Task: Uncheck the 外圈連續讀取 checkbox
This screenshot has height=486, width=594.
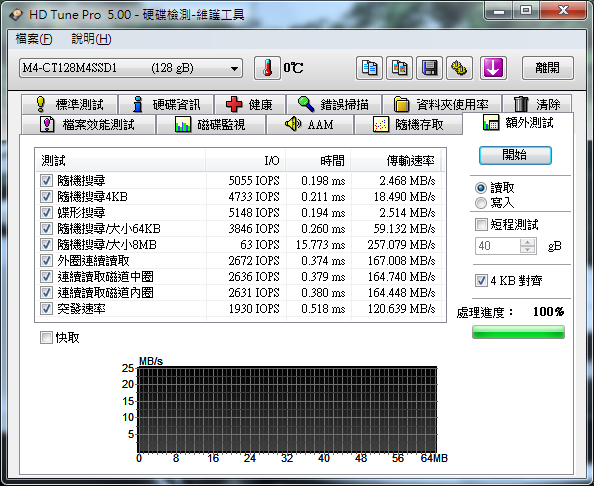Action: (46, 261)
